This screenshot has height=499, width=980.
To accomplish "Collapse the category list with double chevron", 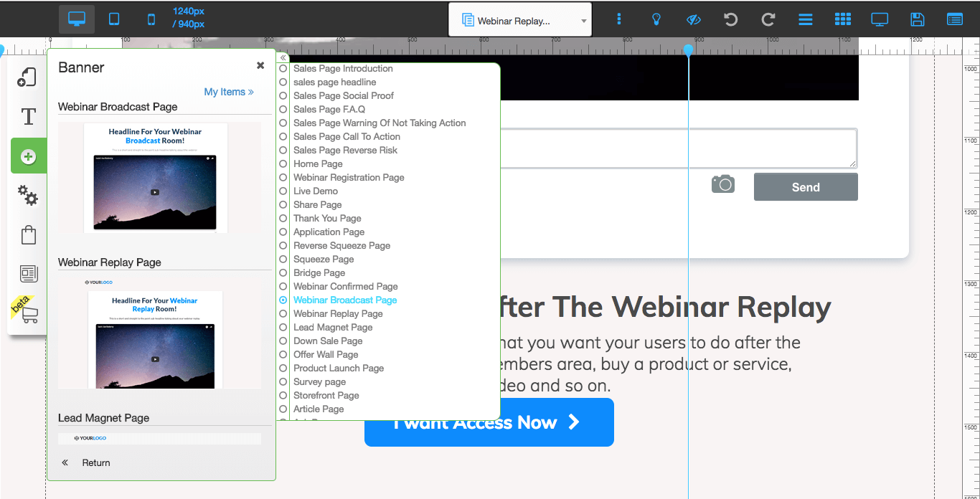I will [x=283, y=57].
